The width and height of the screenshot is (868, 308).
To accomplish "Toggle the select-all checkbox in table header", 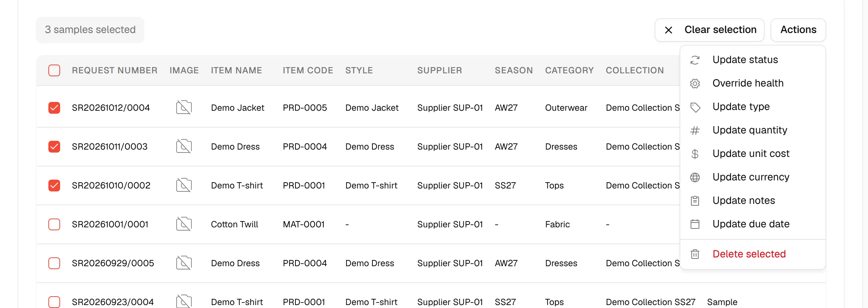I will click(x=54, y=70).
